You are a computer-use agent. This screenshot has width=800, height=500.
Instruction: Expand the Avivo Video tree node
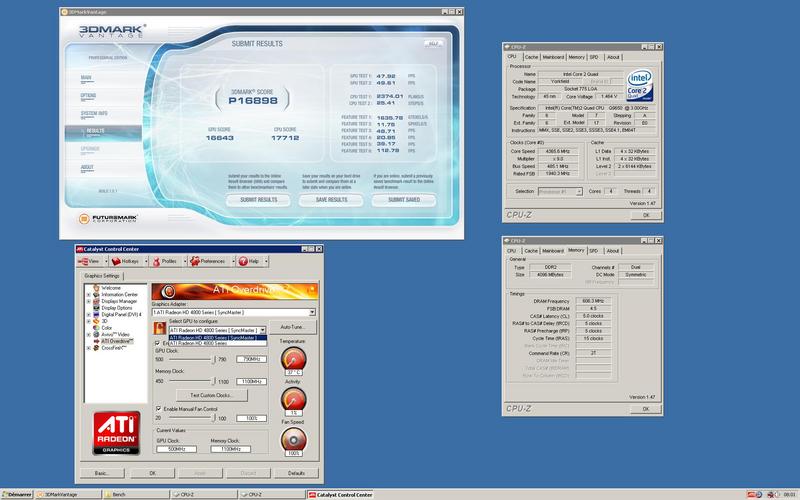click(88, 334)
